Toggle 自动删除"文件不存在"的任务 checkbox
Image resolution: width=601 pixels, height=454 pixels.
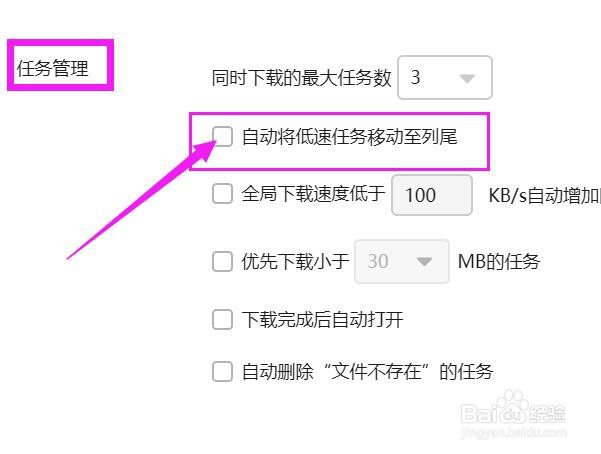coord(222,371)
